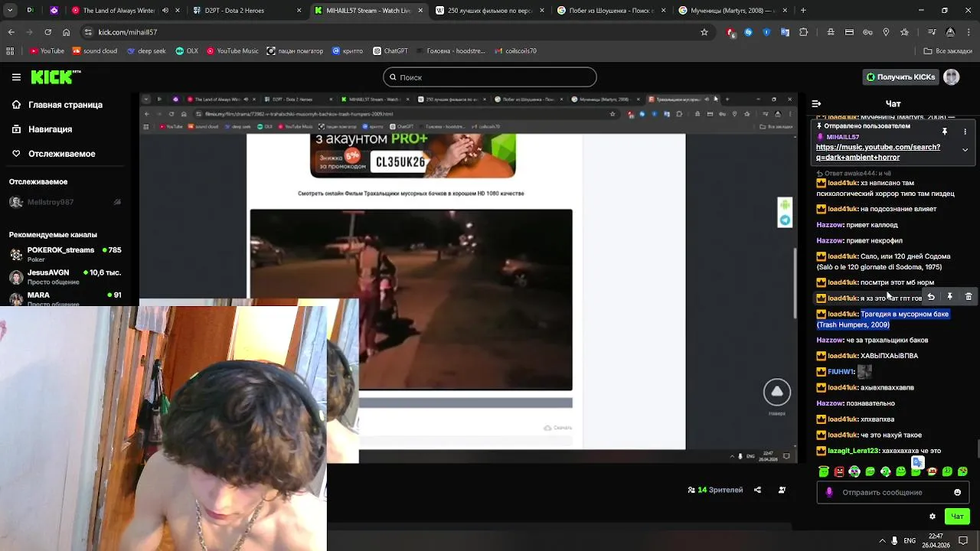Open followed channel Mellstroy987
The width and height of the screenshot is (980, 551).
coord(65,203)
